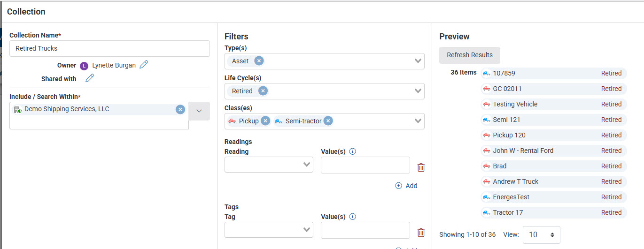Click Retired status on Brad row
The image size is (644, 249).
coord(611,166)
